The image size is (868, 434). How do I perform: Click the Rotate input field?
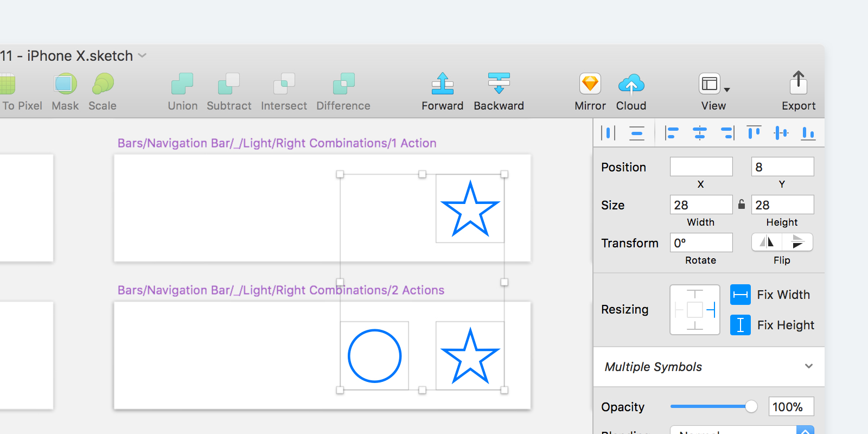pos(701,242)
